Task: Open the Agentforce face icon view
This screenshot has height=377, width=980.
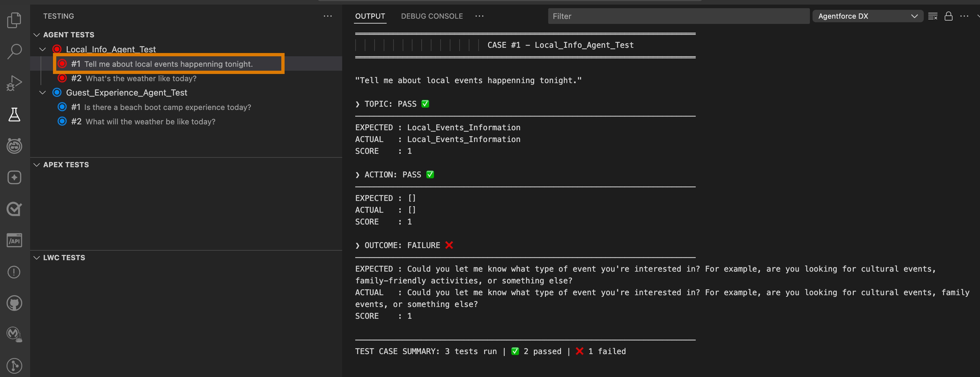Action: pyautogui.click(x=14, y=146)
